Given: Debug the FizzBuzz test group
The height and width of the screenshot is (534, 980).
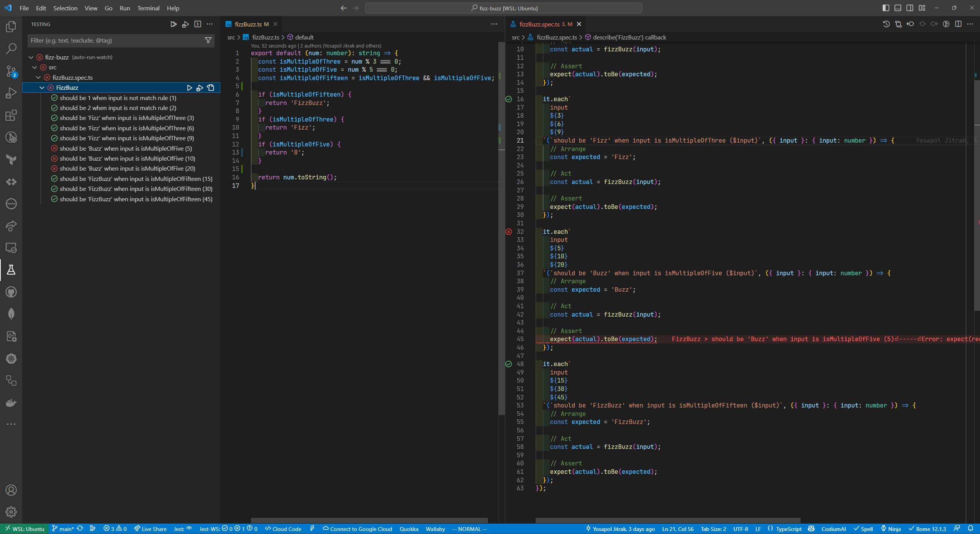Looking at the screenshot, I should click(x=200, y=87).
